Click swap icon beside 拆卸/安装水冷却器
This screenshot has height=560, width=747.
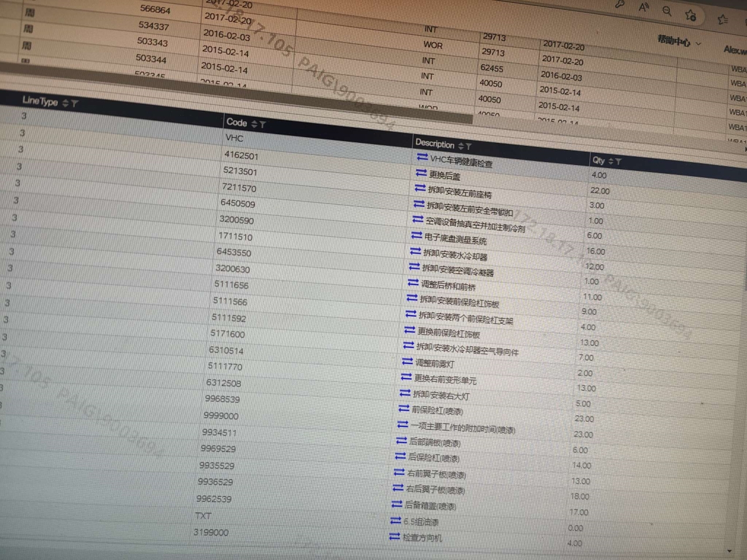(x=416, y=251)
